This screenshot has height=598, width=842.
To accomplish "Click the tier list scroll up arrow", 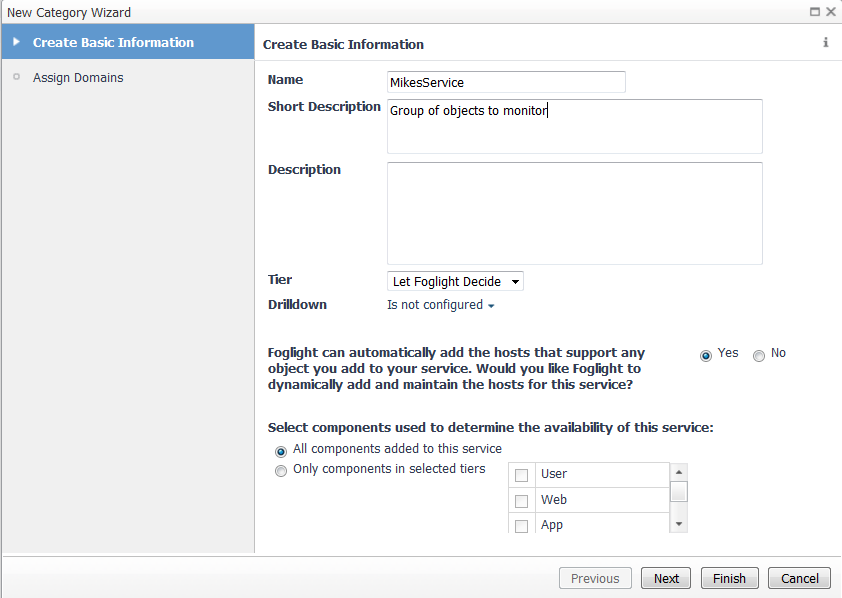I will [679, 472].
